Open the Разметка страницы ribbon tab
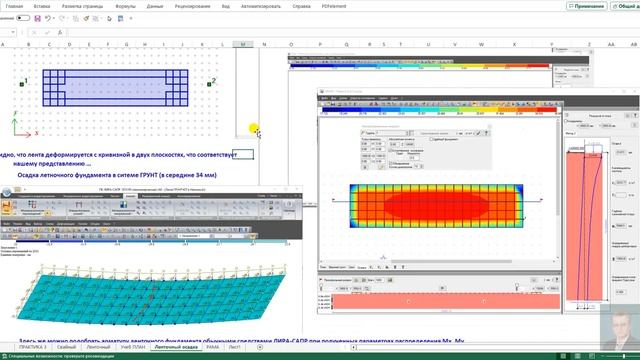This screenshot has height=360, width=640. point(82,6)
